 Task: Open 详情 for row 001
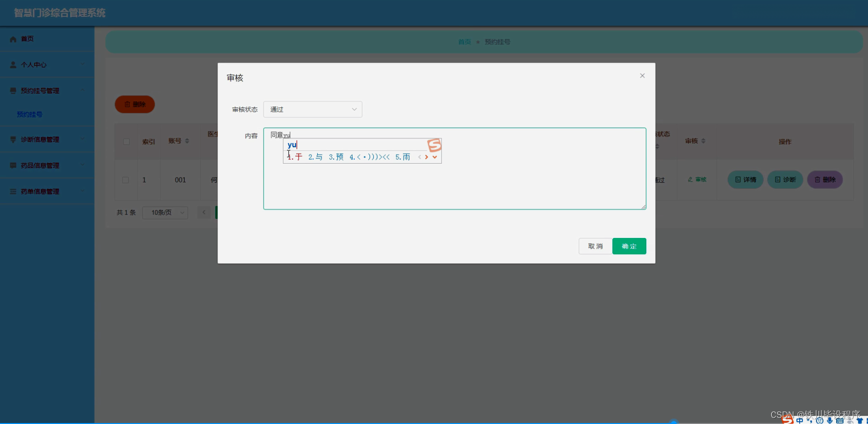(745, 180)
